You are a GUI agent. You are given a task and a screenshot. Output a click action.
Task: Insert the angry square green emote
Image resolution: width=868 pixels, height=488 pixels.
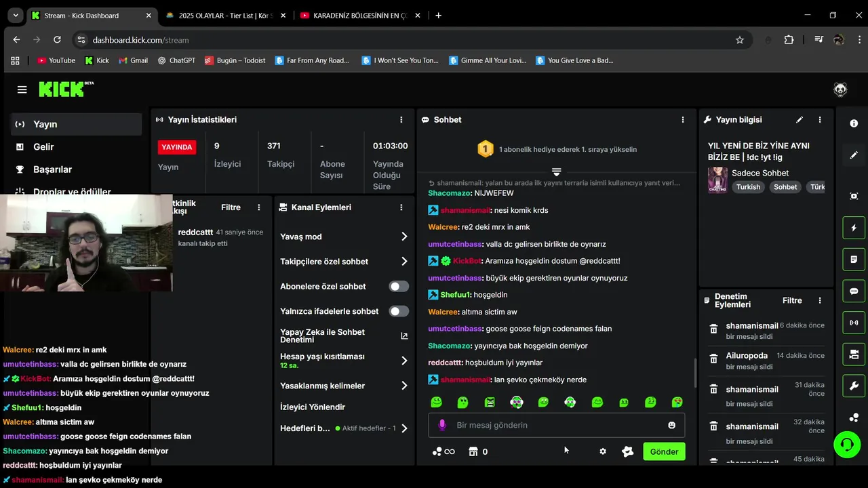pos(490,402)
